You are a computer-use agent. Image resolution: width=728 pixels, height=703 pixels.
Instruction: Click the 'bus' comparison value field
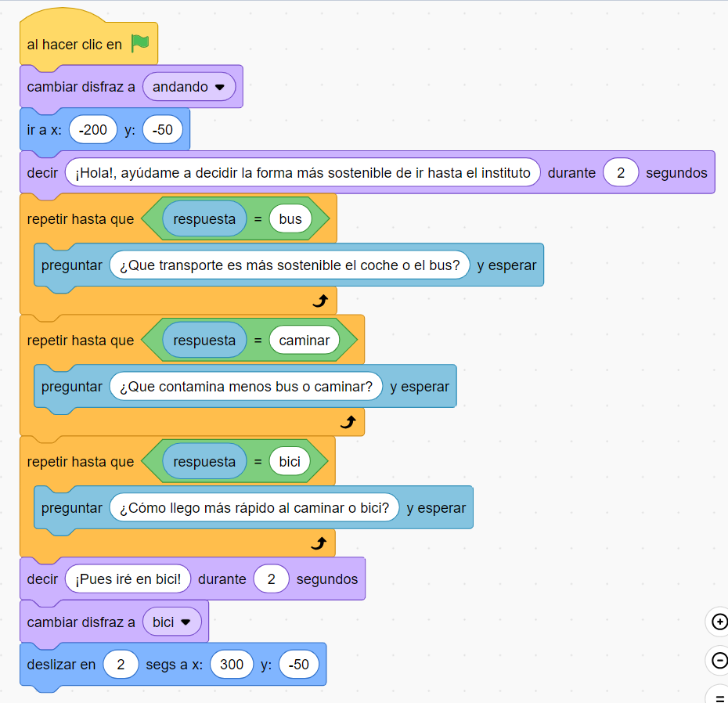(290, 219)
